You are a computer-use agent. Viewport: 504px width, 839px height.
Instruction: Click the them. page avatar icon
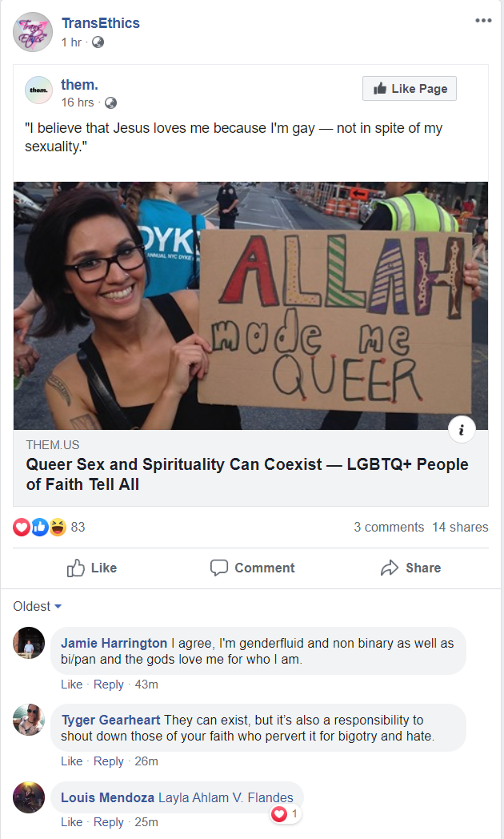(38, 90)
